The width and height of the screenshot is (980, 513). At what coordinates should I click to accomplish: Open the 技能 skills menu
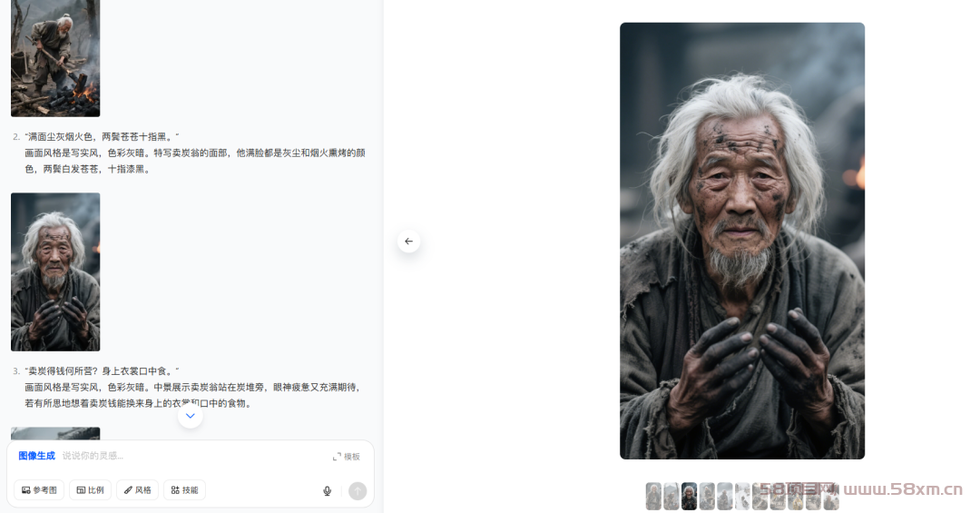(184, 490)
